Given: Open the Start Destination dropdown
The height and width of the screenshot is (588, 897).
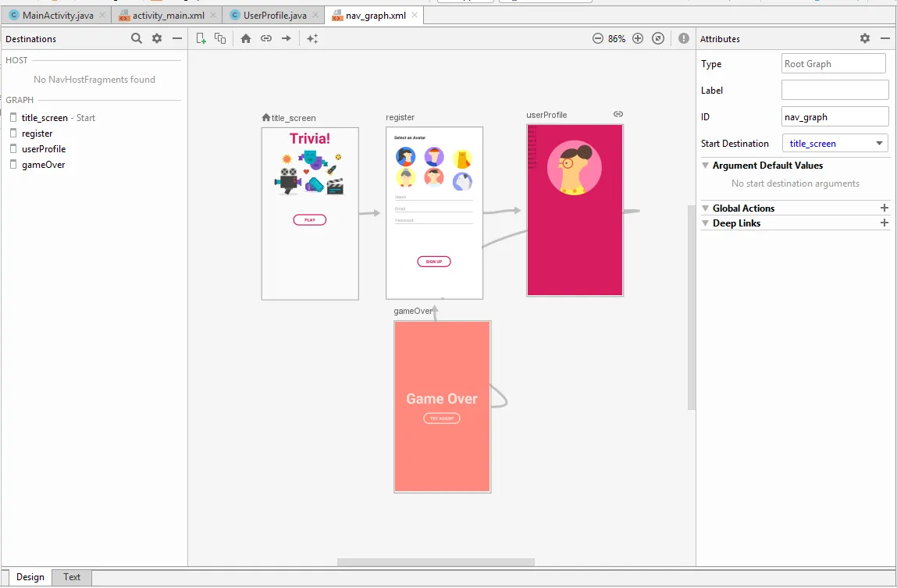Looking at the screenshot, I should point(880,144).
